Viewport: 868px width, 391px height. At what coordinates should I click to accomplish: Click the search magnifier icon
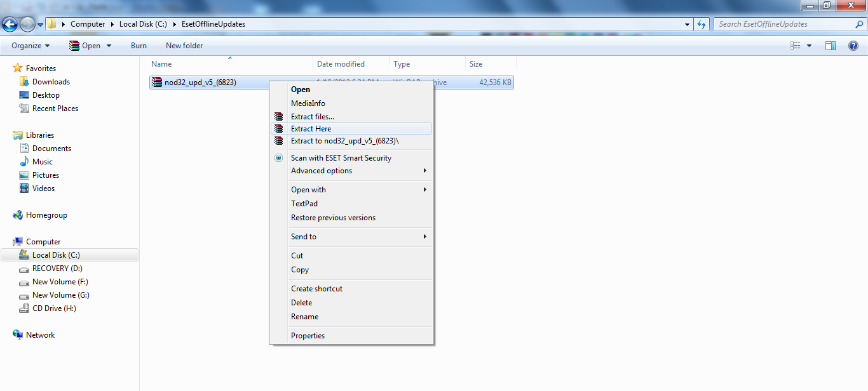pyautogui.click(x=859, y=24)
